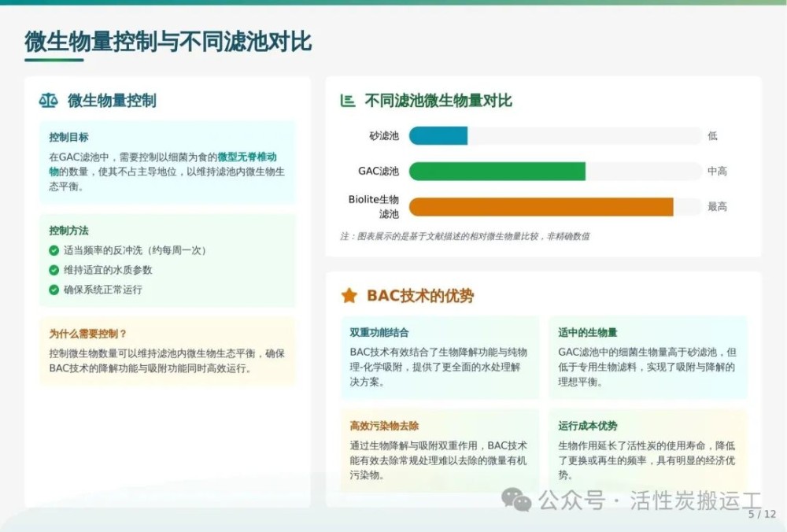Click the orange Biolite生物滤池 bar

tap(541, 207)
